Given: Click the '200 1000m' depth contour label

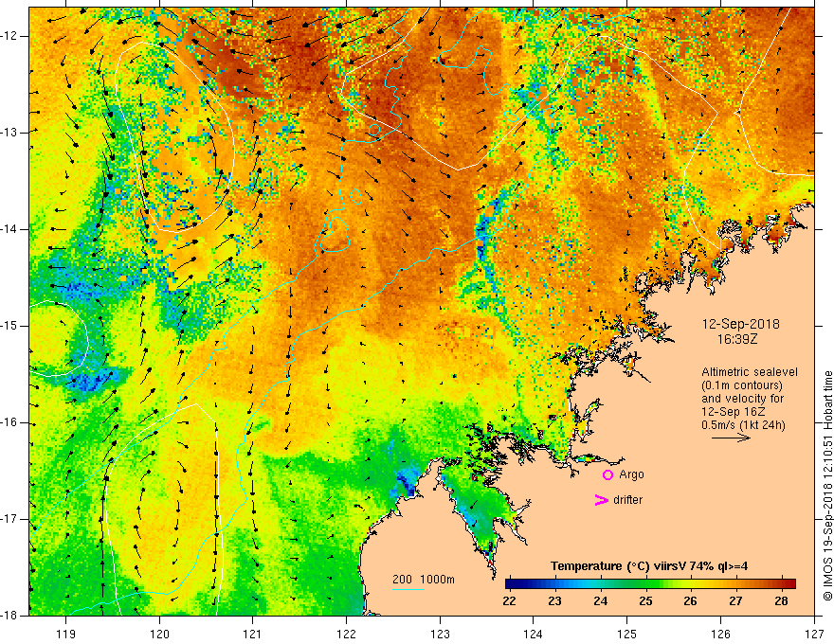Looking at the screenshot, I should (x=424, y=580).
